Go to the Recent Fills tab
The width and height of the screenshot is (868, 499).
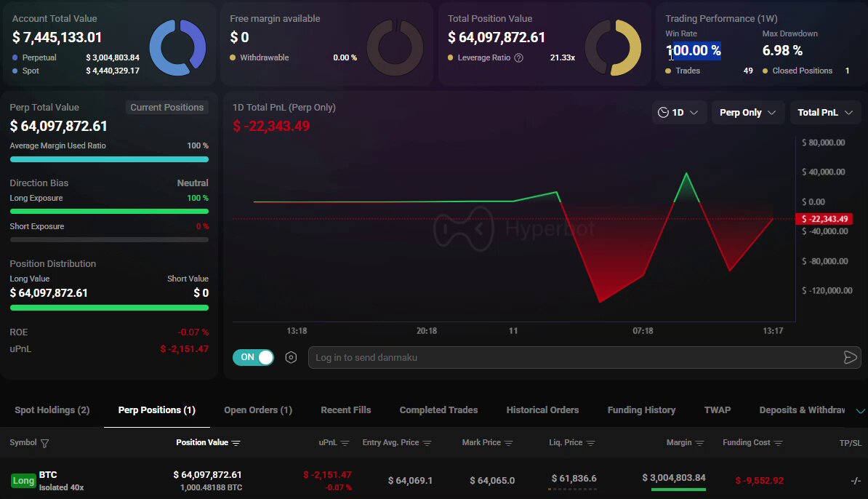(346, 410)
